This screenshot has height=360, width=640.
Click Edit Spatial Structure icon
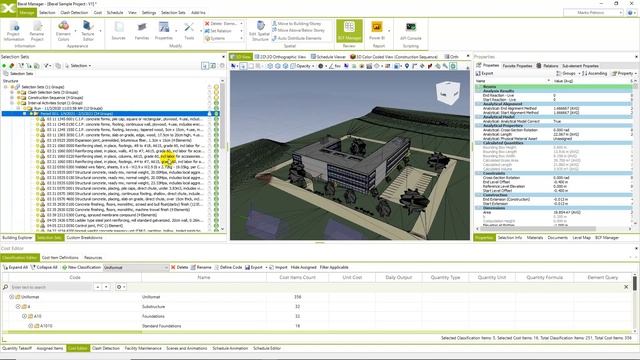point(260,31)
